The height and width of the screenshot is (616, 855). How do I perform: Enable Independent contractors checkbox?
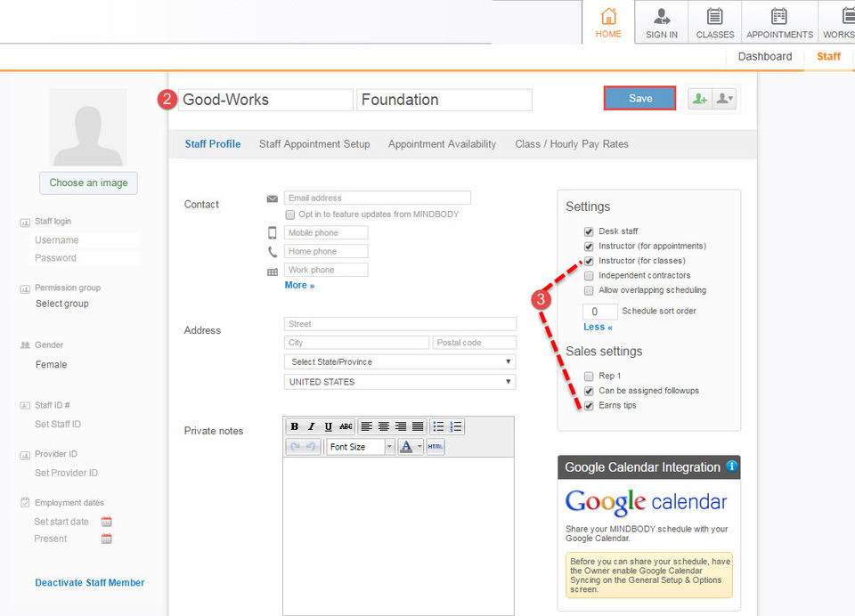pyautogui.click(x=589, y=276)
